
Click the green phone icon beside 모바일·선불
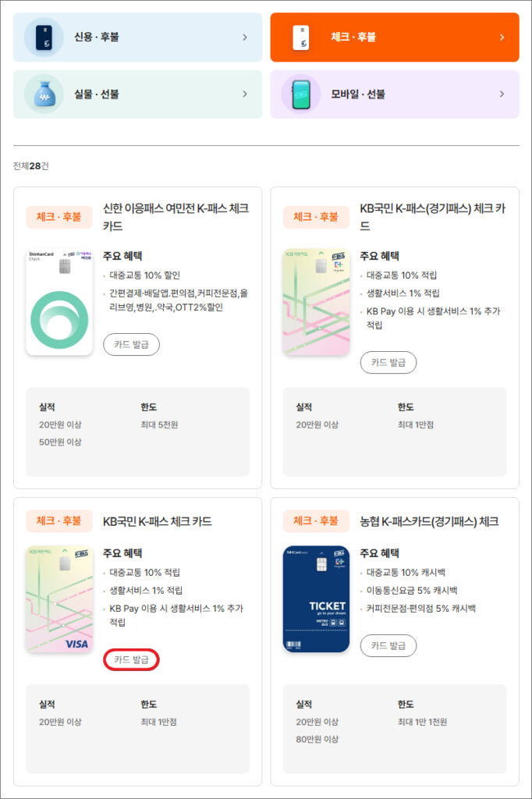[x=300, y=94]
